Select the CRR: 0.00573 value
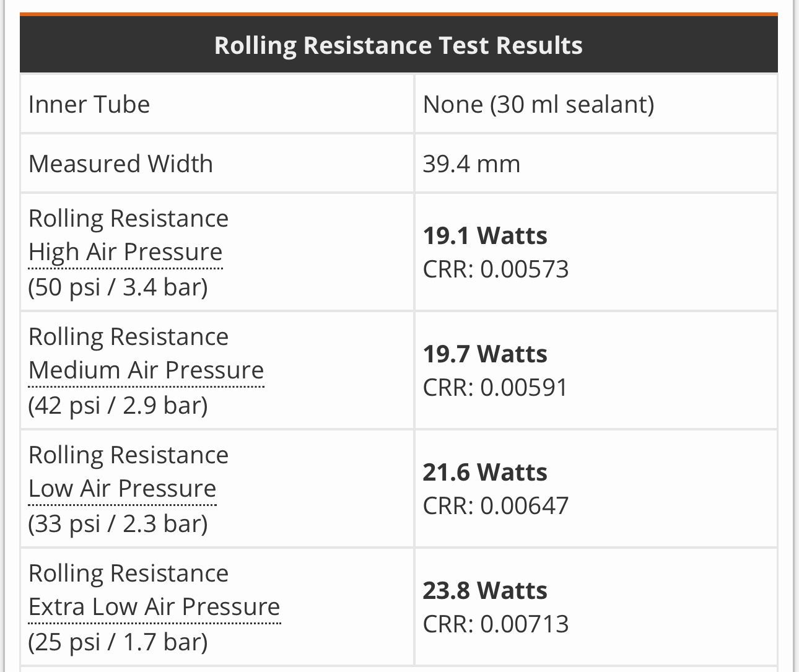The image size is (799, 672). (496, 269)
